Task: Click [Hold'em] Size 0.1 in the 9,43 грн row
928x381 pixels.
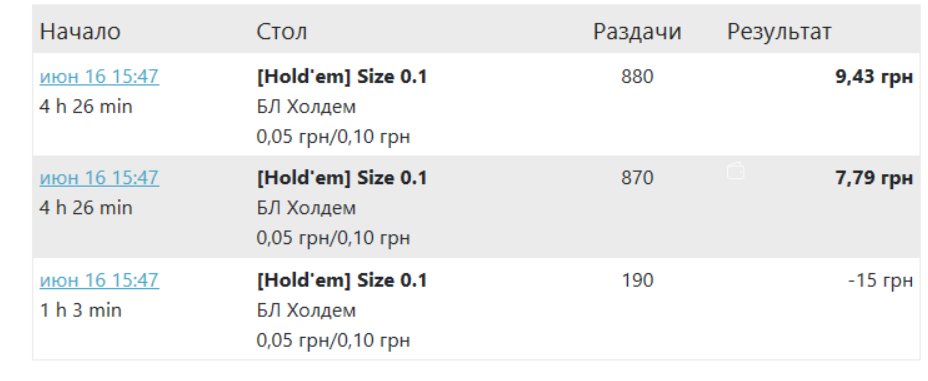Action: [341, 77]
